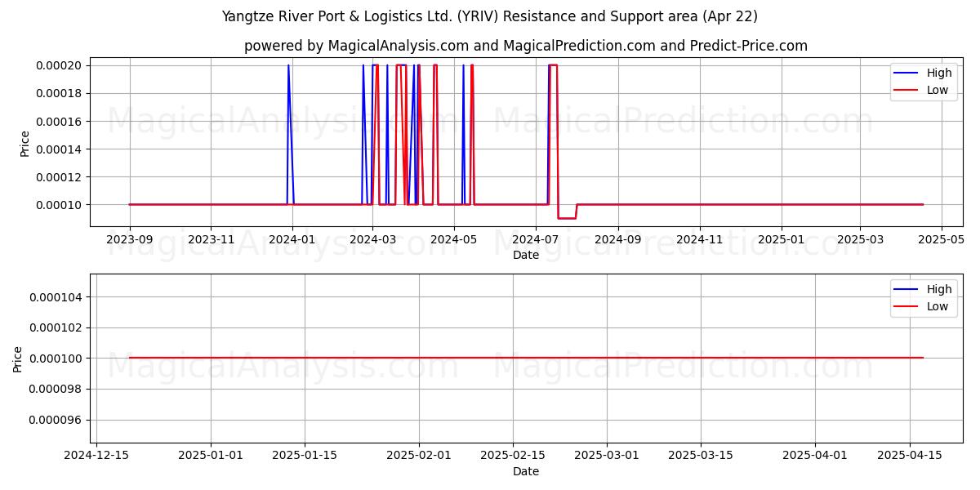Click the 0.00012 y-axis tick label
This screenshot has height=490, width=980.
[60, 177]
